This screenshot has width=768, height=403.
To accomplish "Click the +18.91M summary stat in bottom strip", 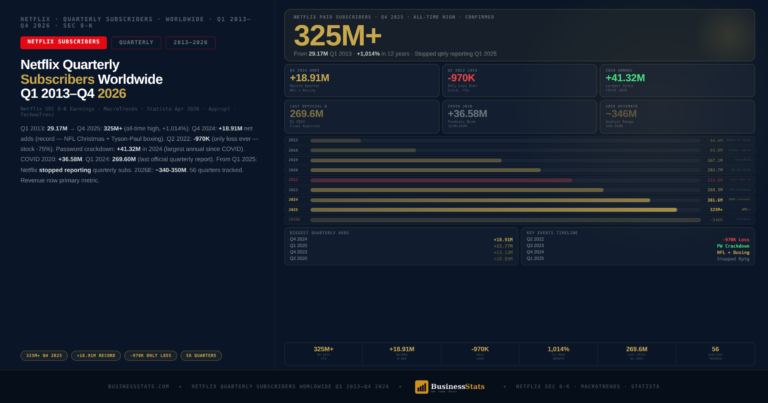I will pyautogui.click(x=402, y=349).
